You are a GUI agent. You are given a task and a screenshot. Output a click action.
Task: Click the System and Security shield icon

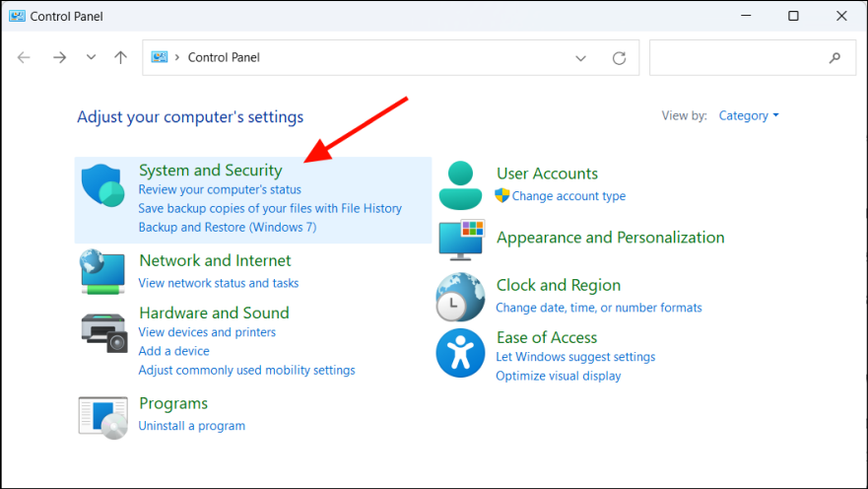(102, 185)
